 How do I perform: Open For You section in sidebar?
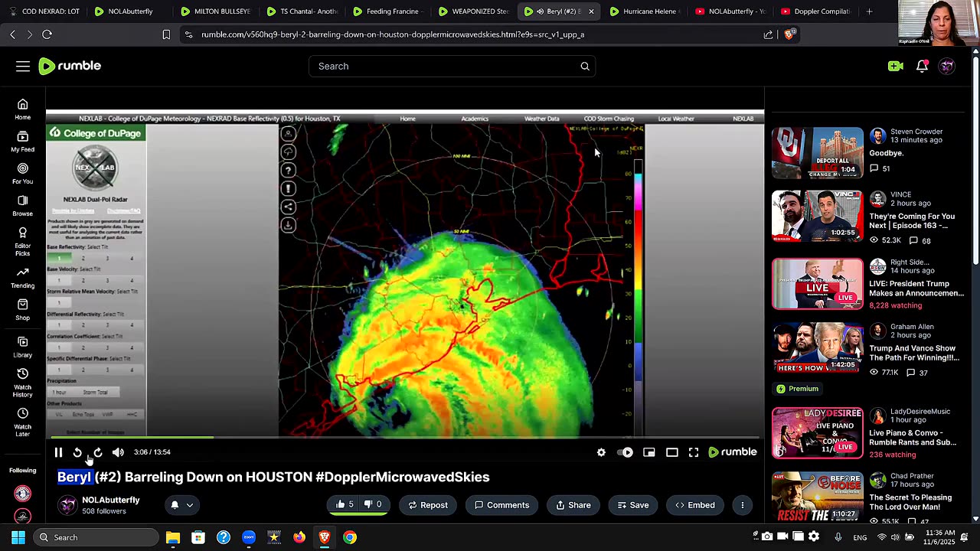tap(23, 174)
